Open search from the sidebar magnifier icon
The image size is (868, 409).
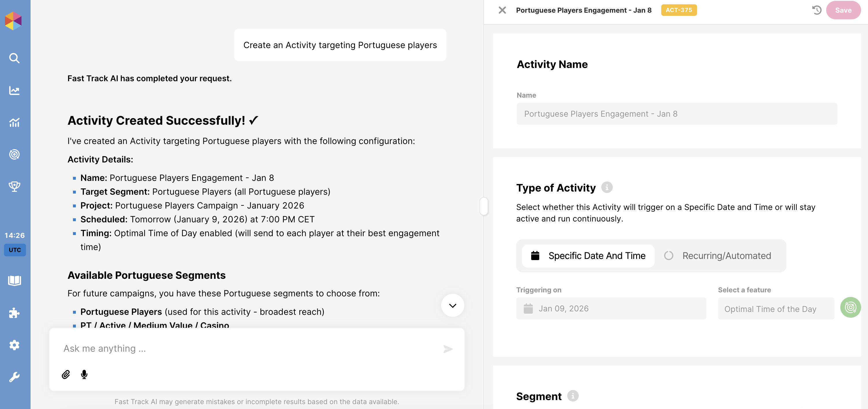click(x=14, y=58)
